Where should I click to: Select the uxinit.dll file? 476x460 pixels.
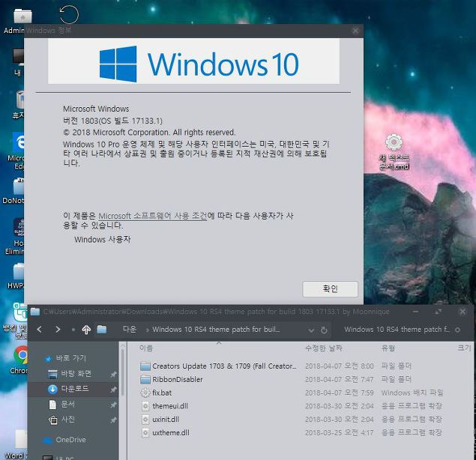[166, 420]
